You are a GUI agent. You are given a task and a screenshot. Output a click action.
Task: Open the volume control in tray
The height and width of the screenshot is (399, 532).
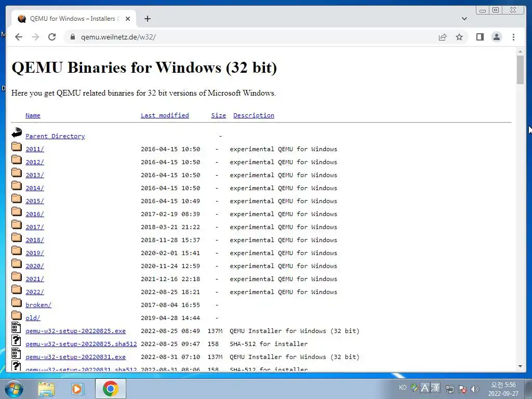point(475,389)
